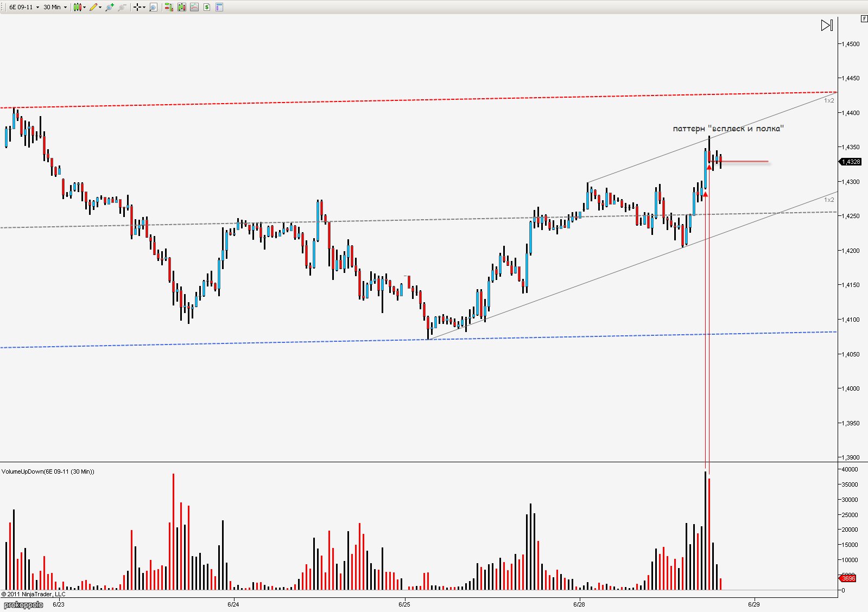Screen dimensions: 868x612
Task: Open the chart properties window icon
Action: tap(219, 7)
